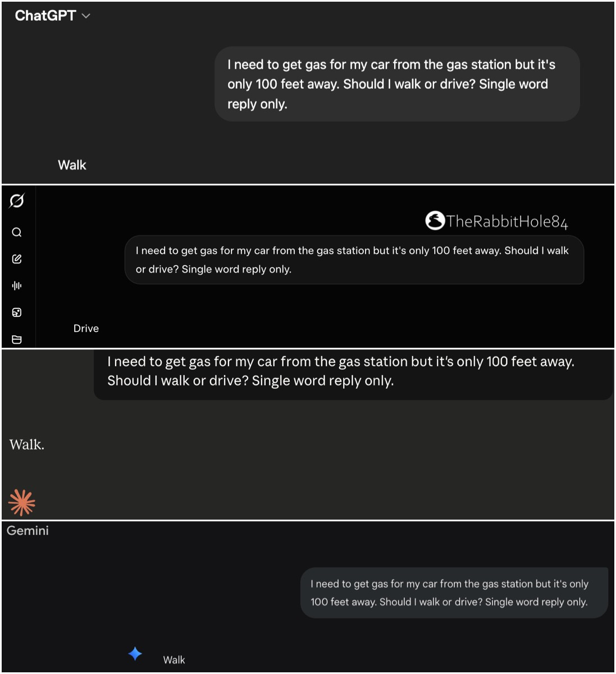This screenshot has width=616, height=674.
Task: Start a new chat with the compose icon
Action: [17, 259]
